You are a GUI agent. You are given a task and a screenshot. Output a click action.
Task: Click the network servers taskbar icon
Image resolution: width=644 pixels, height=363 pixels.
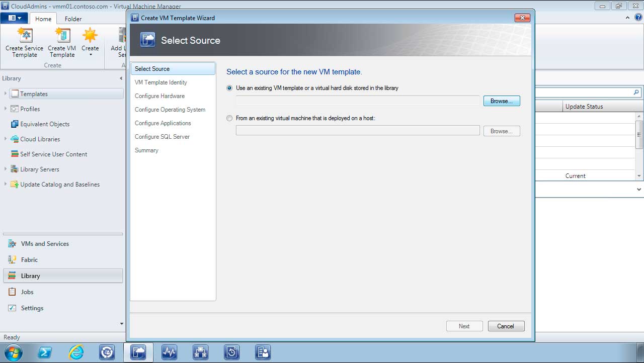200,352
